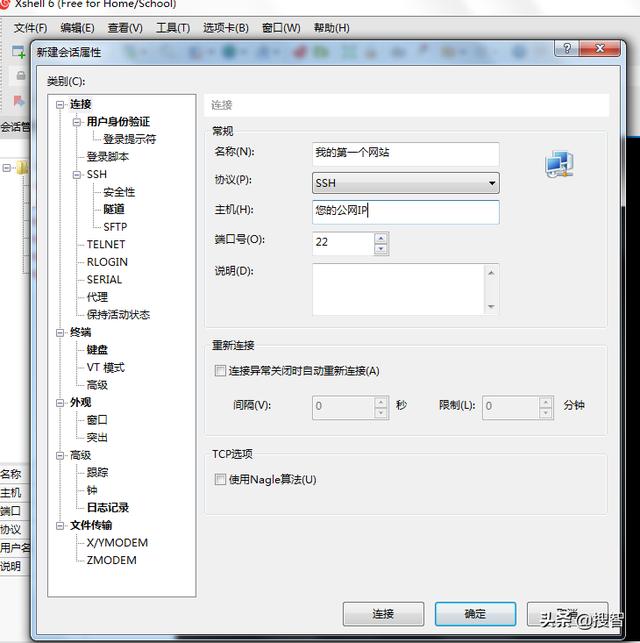Select SERIAL in the category tree
The width and height of the screenshot is (640, 643).
point(104,280)
